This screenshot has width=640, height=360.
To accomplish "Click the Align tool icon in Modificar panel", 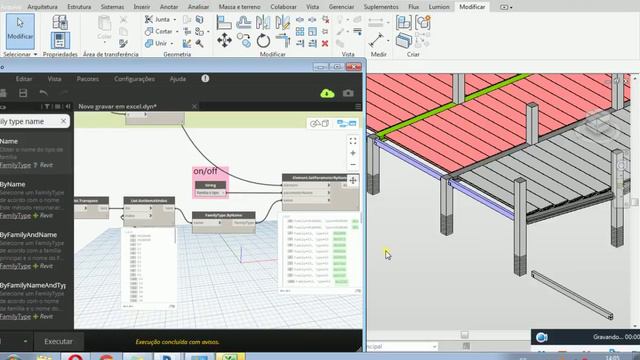I will point(224,22).
